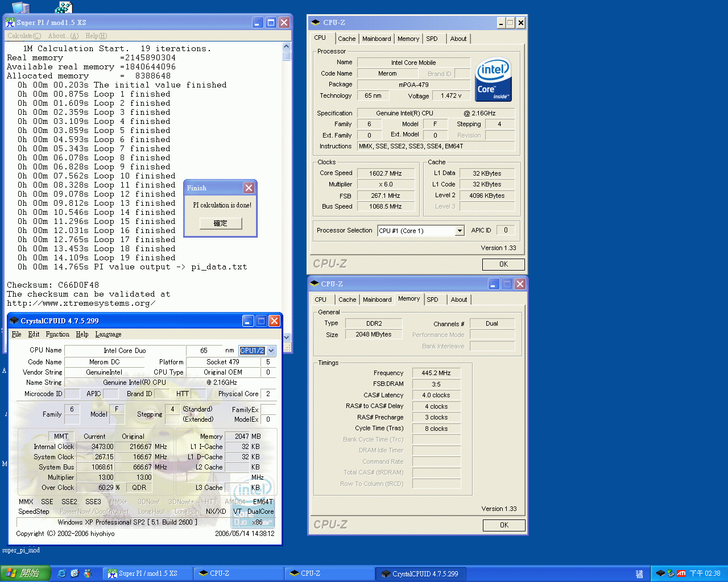Screen dimensions: 728x582
Task: Confirm the PI calculation done dialog
Action: tap(221, 223)
